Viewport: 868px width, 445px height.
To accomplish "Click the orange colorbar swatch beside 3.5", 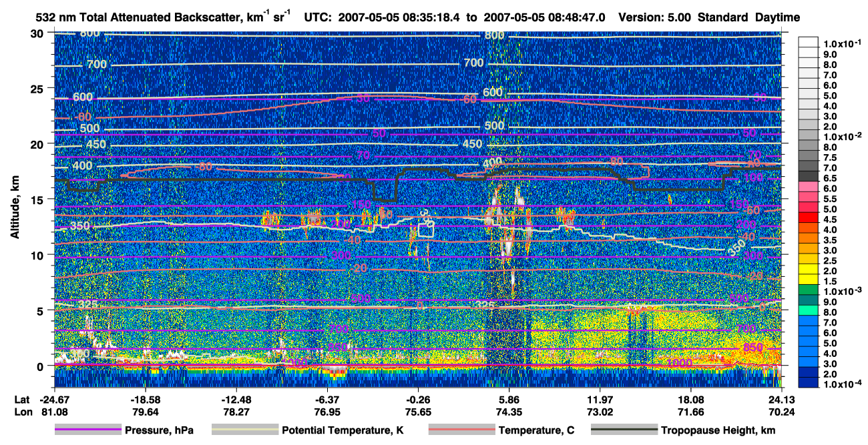I will coord(809,238).
